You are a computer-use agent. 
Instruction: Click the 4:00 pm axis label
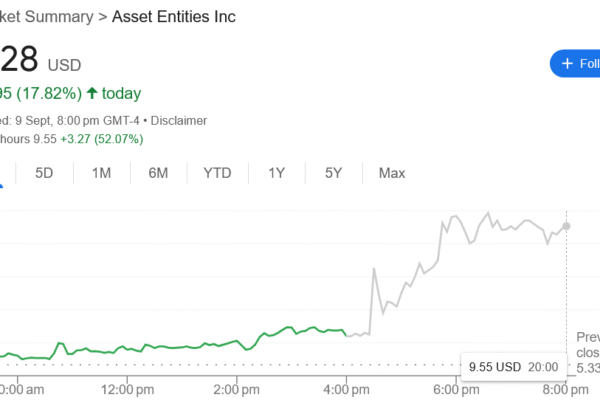(346, 387)
